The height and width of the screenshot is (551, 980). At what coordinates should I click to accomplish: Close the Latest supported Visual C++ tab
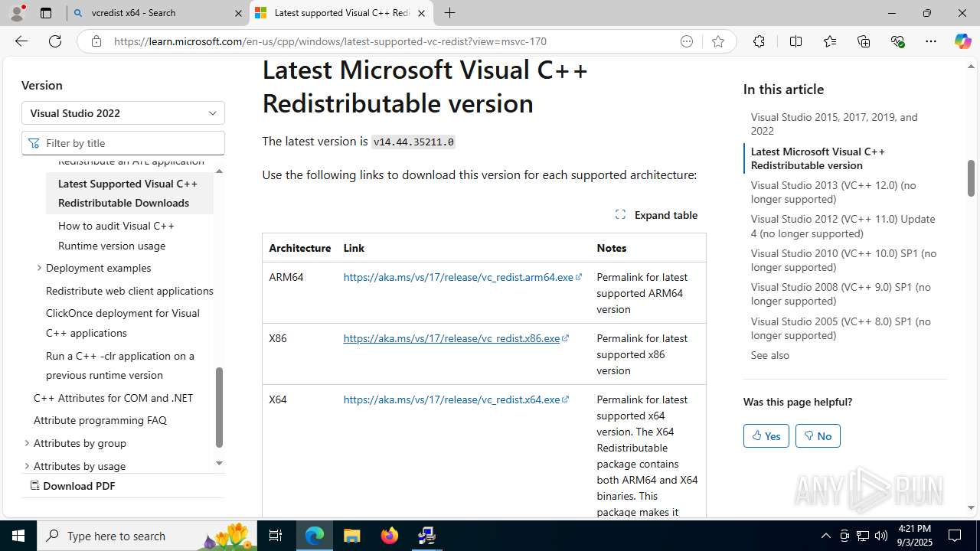click(421, 13)
